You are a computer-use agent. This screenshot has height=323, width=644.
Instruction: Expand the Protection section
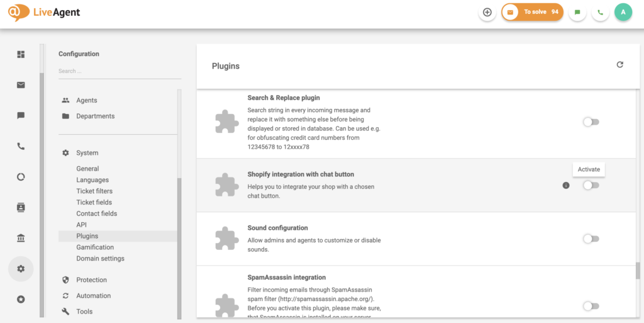91,280
